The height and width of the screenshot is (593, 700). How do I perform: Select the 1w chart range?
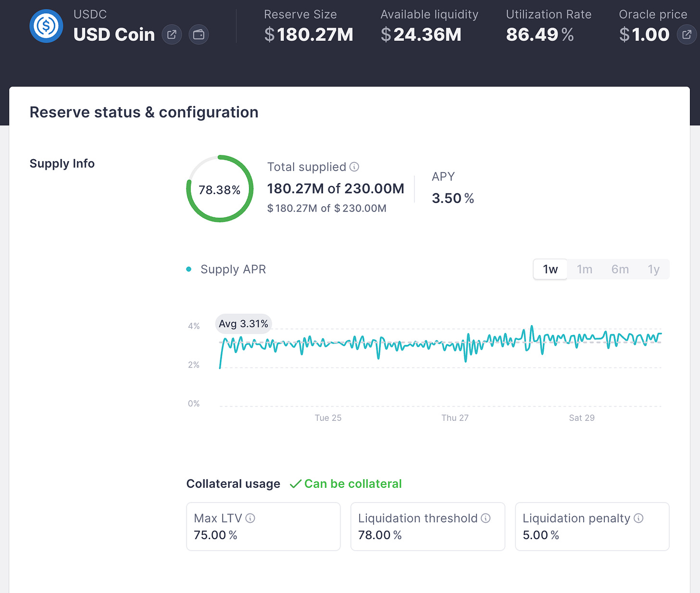coord(550,269)
